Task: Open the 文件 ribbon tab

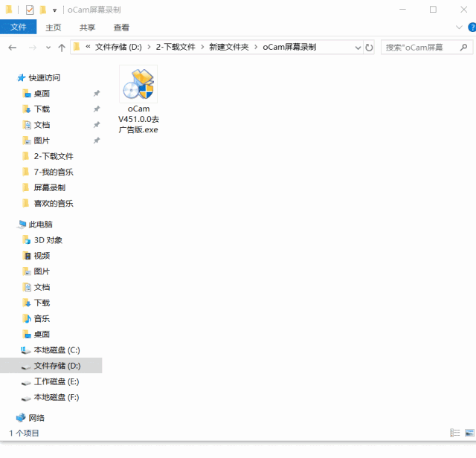Action: point(18,28)
